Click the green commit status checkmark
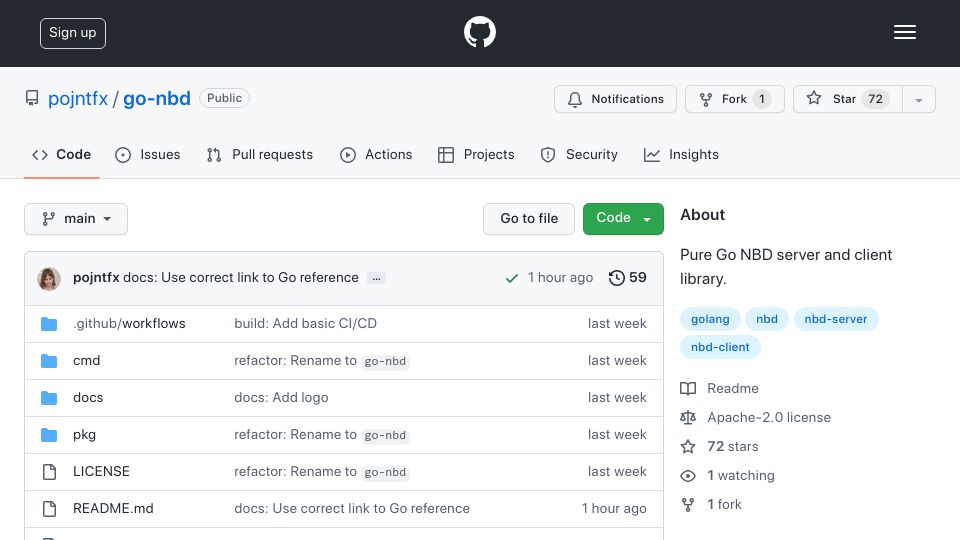The width and height of the screenshot is (960, 540). click(512, 279)
